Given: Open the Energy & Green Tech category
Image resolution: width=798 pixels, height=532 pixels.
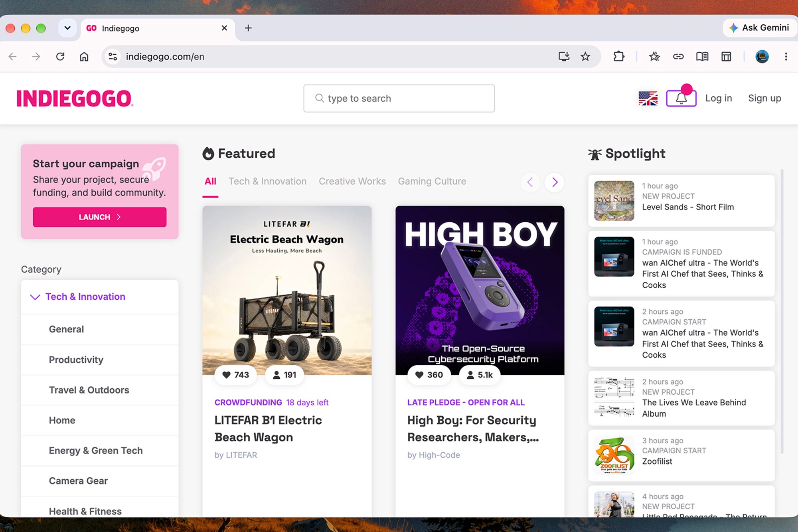Looking at the screenshot, I should coord(100,451).
